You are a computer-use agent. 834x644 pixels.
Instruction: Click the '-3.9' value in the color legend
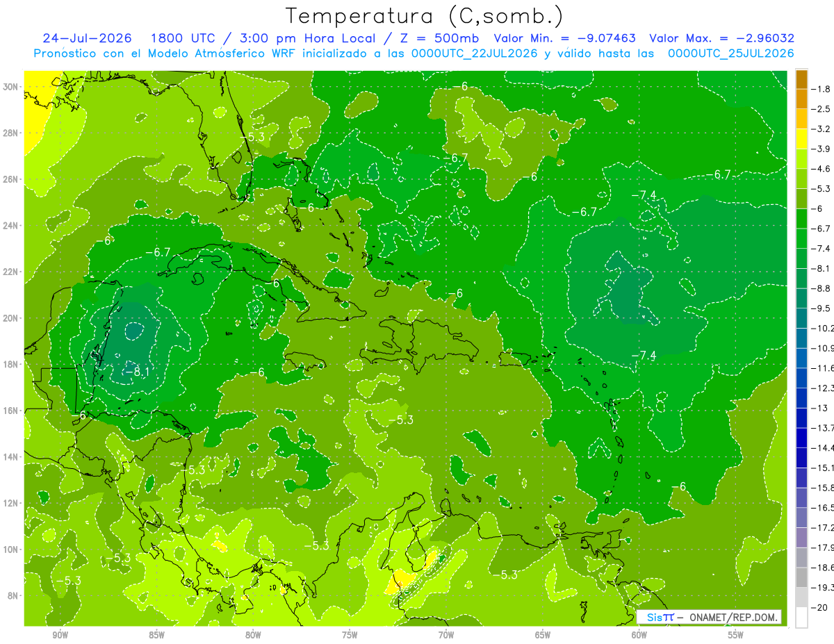(x=821, y=149)
